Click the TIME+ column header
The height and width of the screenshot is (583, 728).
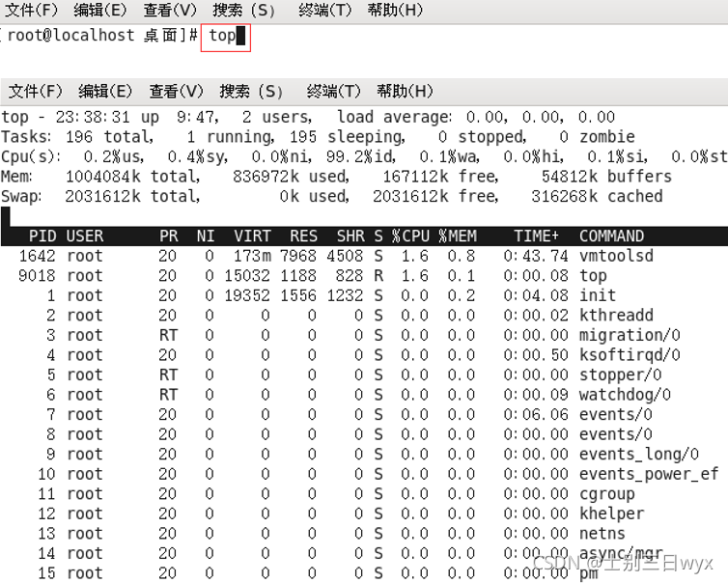click(536, 236)
